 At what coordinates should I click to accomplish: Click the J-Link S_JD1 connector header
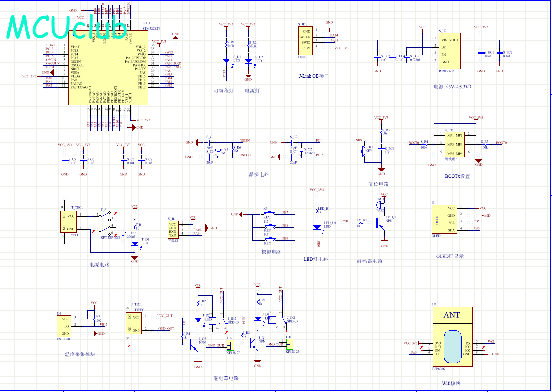tap(306, 39)
